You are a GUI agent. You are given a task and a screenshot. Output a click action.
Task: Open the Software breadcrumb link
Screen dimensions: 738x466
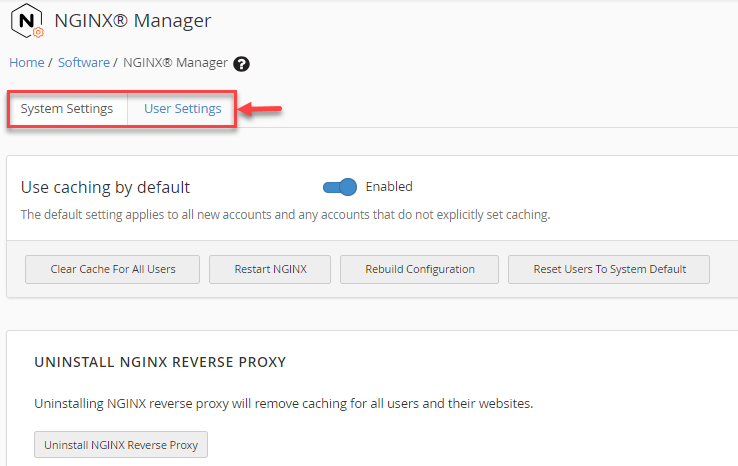(84, 62)
